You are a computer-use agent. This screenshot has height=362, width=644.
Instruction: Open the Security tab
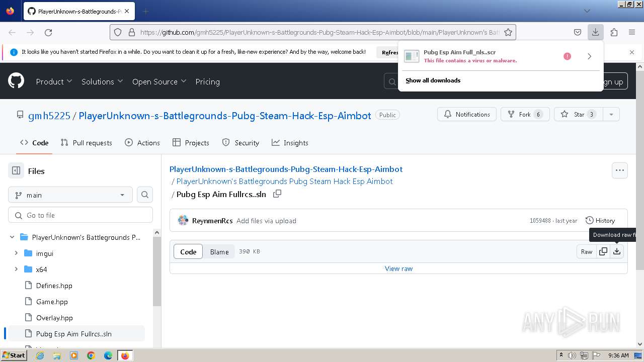(x=240, y=143)
